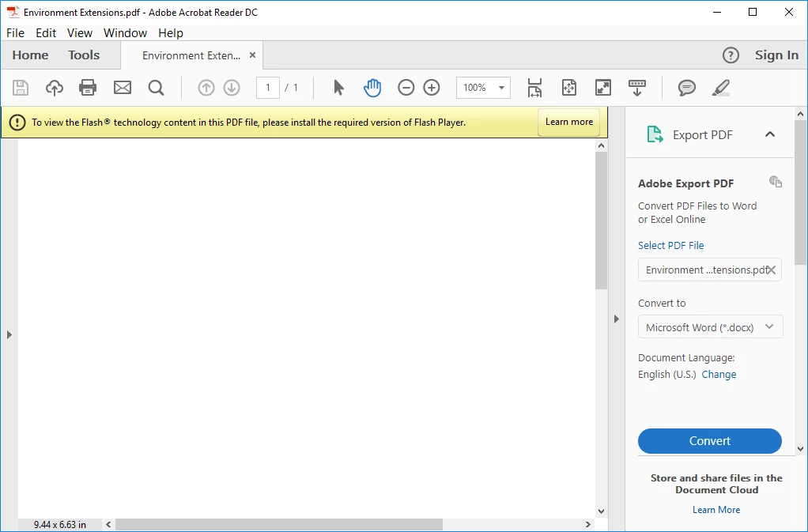Click the Select PDF File link
This screenshot has width=808, height=532.
pos(670,245)
